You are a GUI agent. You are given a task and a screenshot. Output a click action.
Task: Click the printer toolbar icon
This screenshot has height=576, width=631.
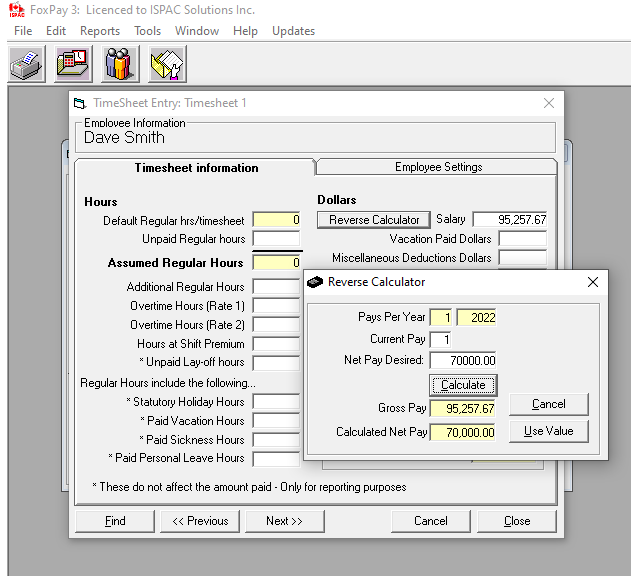[x=27, y=64]
